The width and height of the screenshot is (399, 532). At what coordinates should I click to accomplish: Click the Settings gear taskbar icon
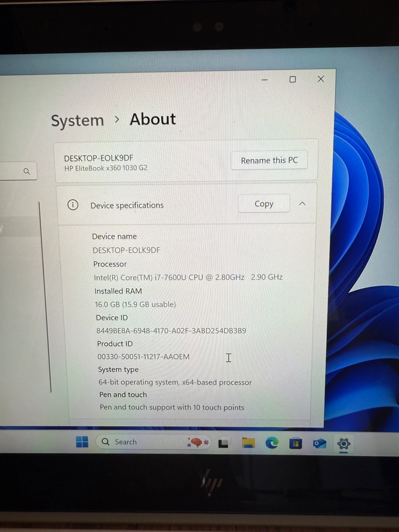point(344,444)
